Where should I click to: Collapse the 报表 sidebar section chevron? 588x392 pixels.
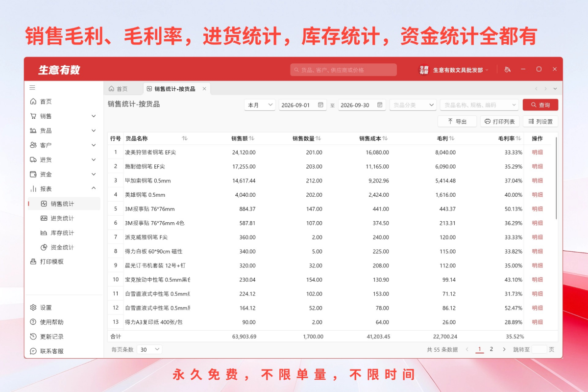[x=94, y=188]
